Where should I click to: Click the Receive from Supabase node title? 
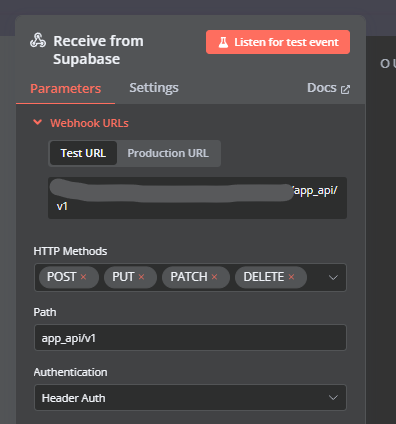point(98,50)
